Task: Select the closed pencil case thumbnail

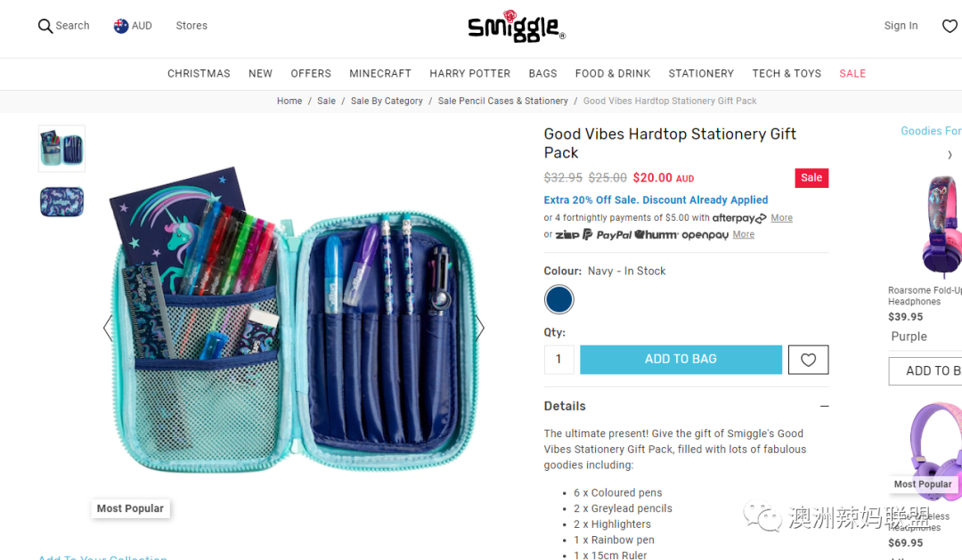Action: (62, 202)
